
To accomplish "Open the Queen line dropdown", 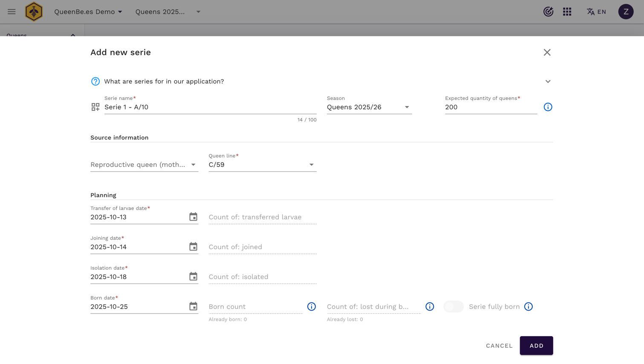I will point(262,165).
